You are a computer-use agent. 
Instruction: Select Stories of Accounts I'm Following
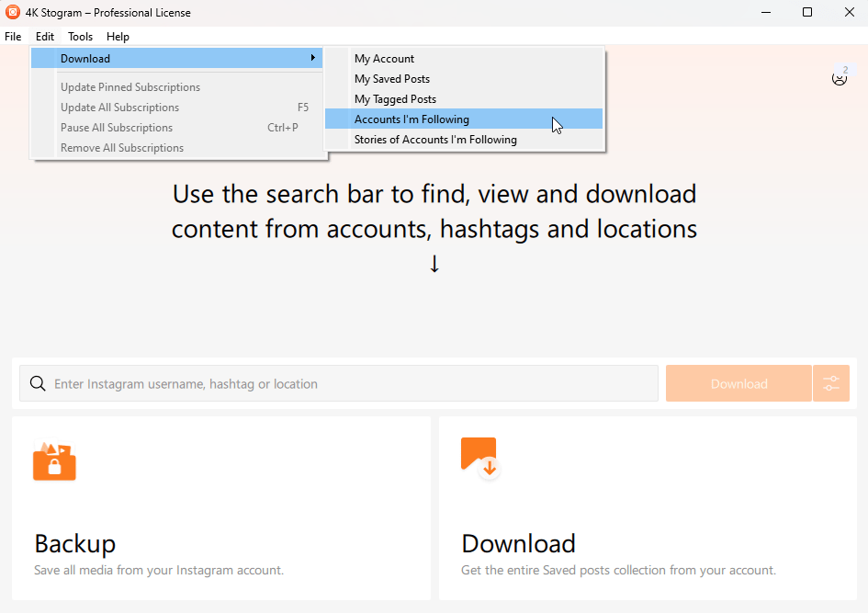[x=464, y=140]
